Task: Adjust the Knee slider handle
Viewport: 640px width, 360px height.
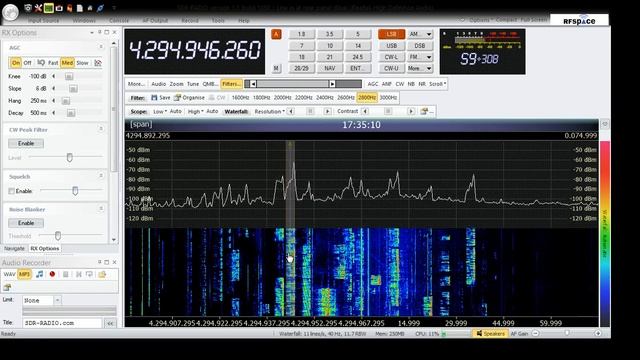Action: tap(69, 76)
